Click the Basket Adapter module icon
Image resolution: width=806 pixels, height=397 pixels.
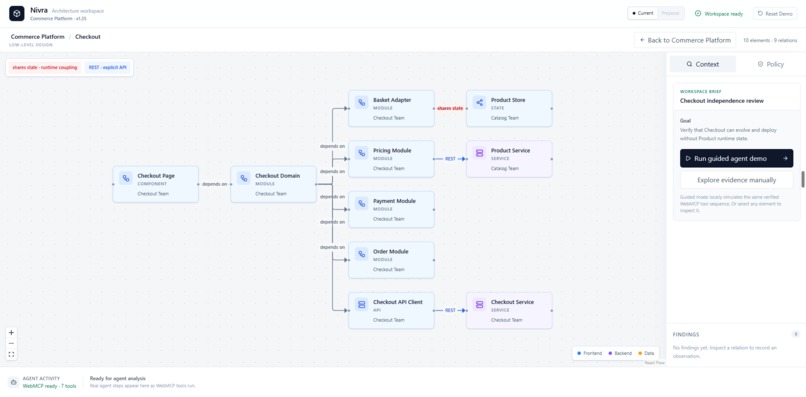[361, 103]
